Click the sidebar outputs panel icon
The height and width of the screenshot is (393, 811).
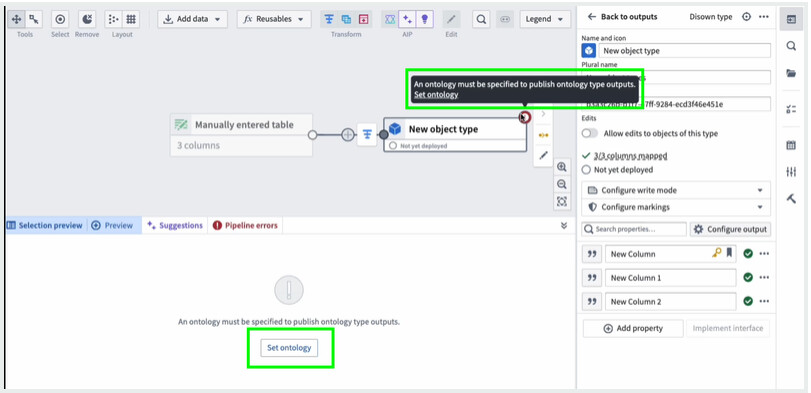tap(791, 19)
